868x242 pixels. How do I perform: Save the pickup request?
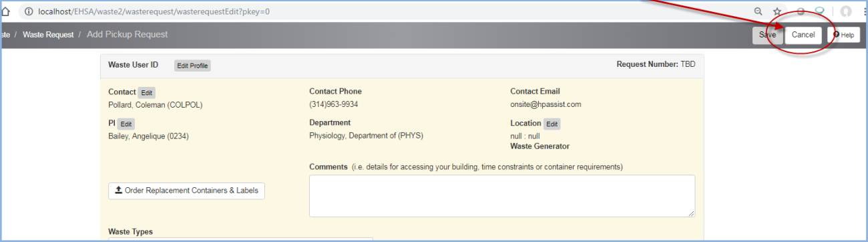[767, 35]
